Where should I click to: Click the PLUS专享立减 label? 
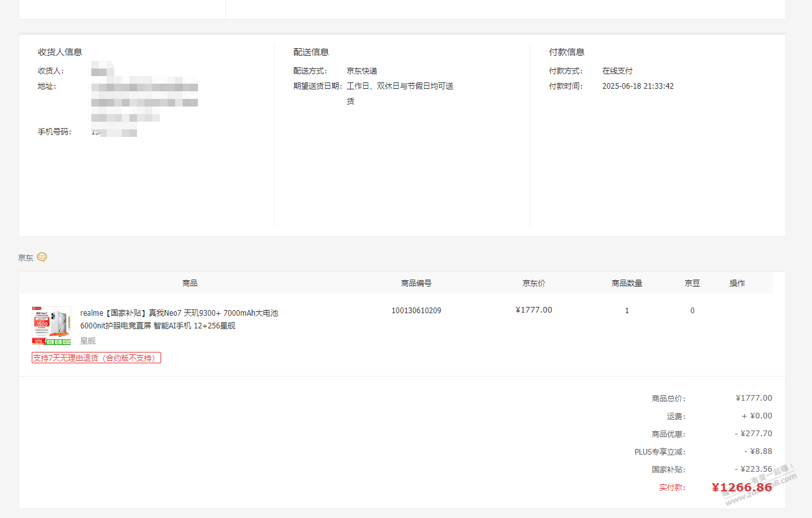tap(660, 452)
